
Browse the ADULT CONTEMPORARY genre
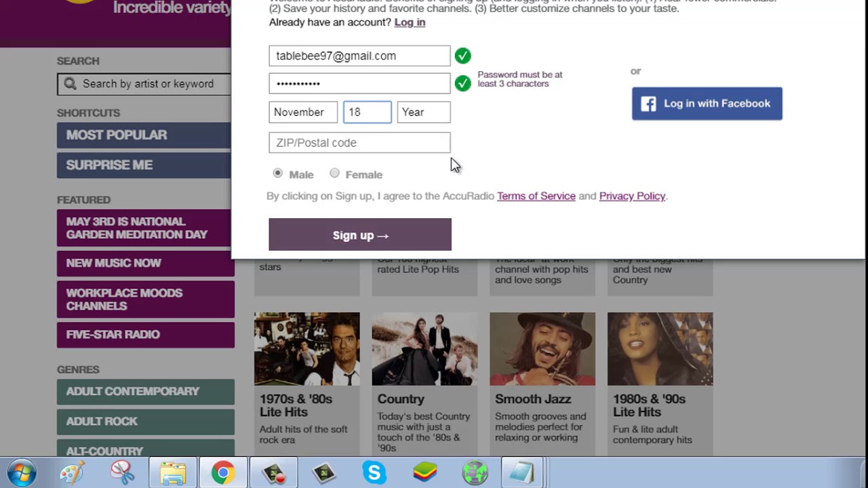pyautogui.click(x=146, y=392)
